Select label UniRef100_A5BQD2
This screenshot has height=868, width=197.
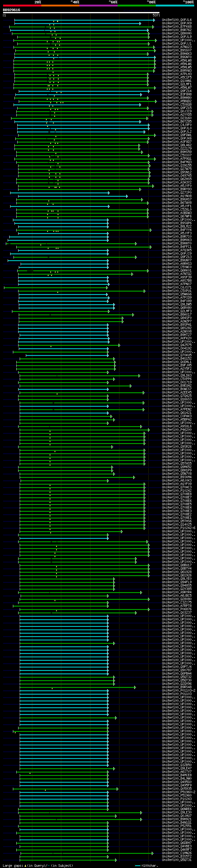(177, 101)
